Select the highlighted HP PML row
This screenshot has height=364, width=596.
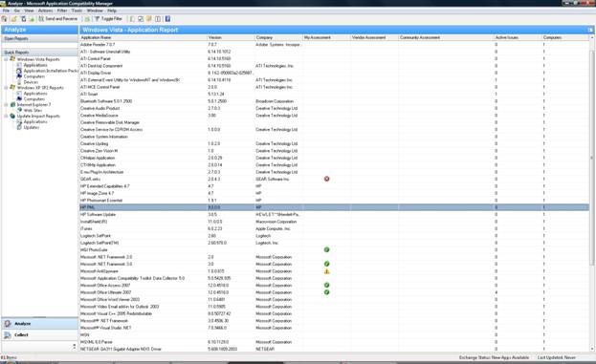pyautogui.click(x=334, y=207)
